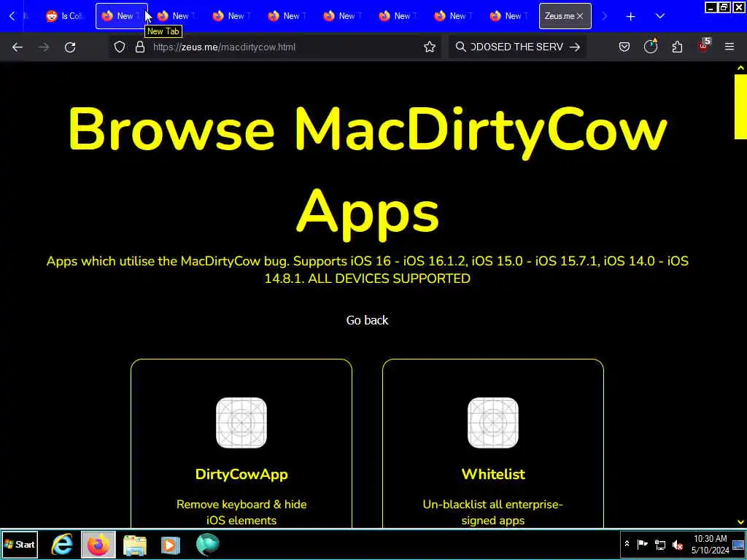The height and width of the screenshot is (560, 747).
Task: Activate the Zeus.me tab
Action: pyautogui.click(x=560, y=16)
